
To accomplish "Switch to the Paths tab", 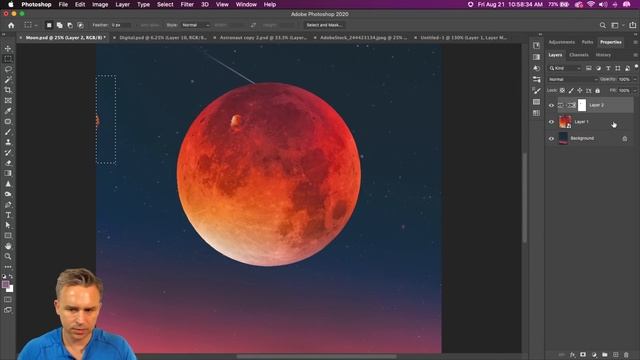I will 587,42.
